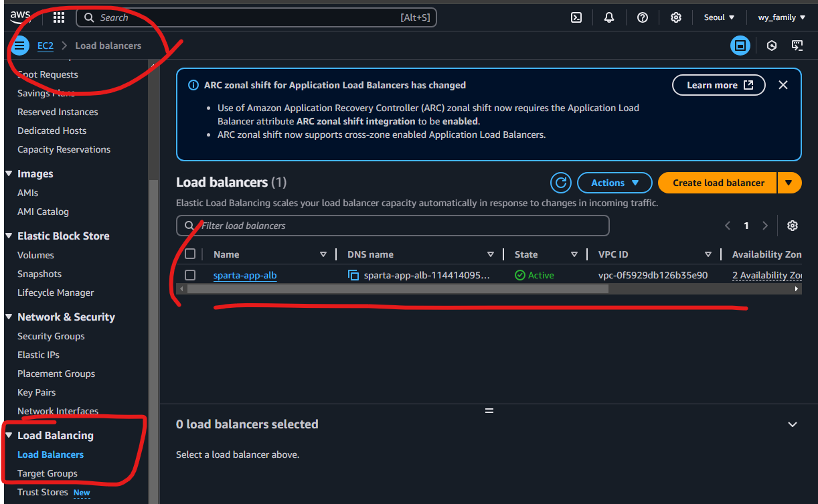Expand the details panel chevron
818x504 pixels.
[x=793, y=424]
